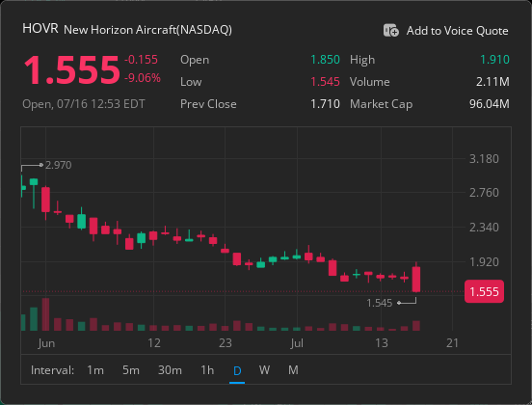Click the tallest red volume bar

45,314
